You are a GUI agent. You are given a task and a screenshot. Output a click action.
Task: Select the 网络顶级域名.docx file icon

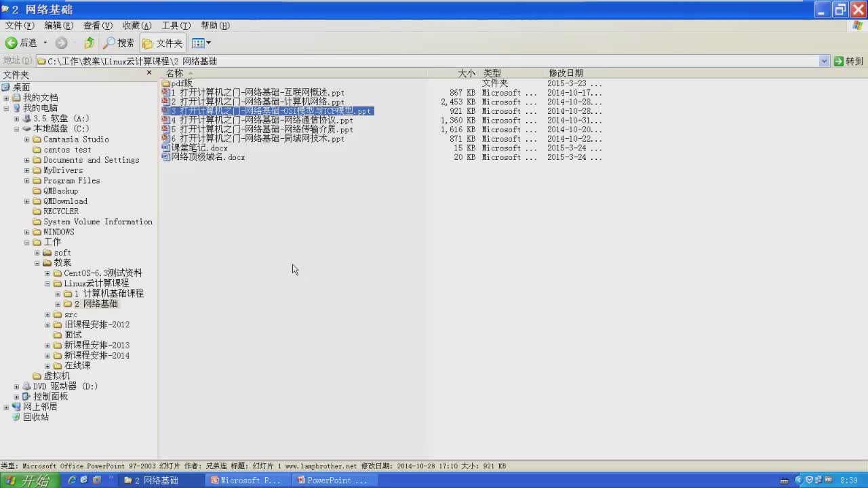(x=165, y=157)
